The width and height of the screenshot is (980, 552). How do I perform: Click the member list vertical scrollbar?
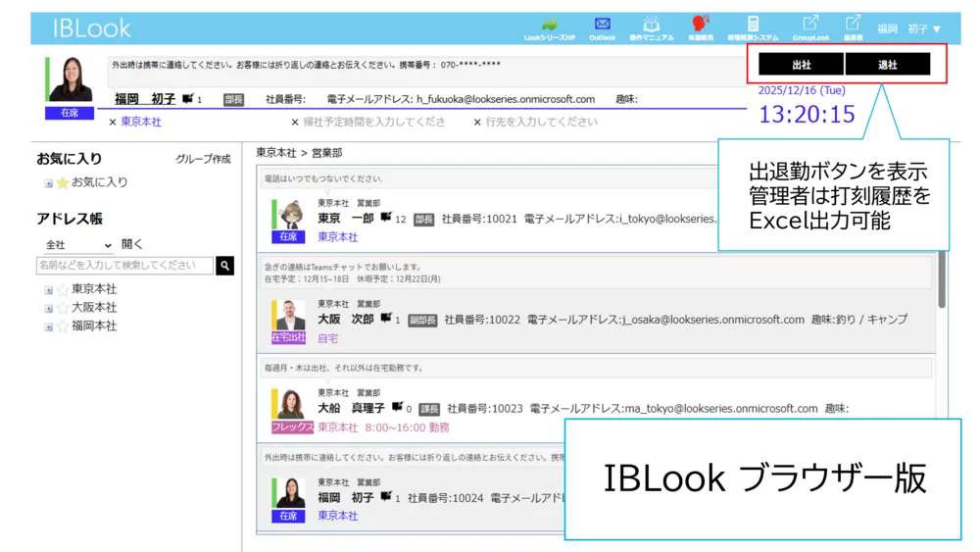tap(941, 279)
